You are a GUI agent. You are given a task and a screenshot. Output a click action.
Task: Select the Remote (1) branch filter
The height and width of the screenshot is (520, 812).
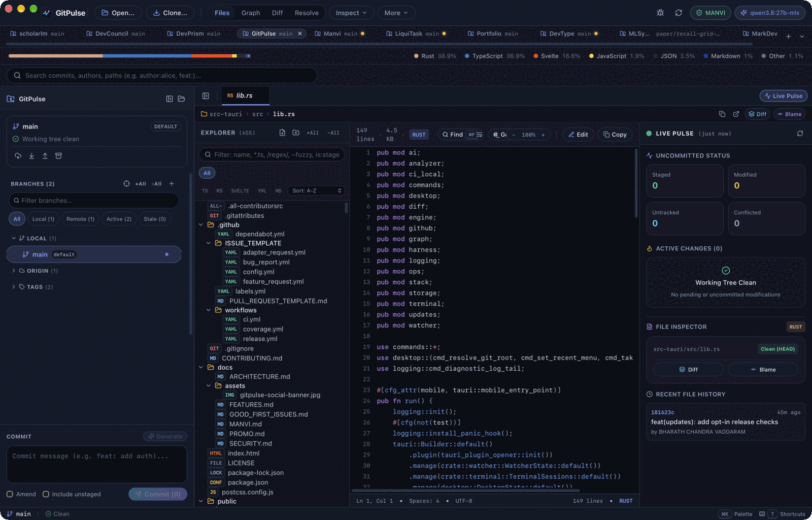point(80,219)
